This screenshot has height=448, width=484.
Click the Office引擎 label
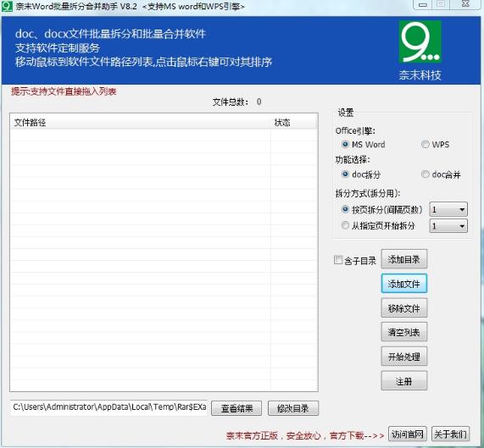point(355,130)
